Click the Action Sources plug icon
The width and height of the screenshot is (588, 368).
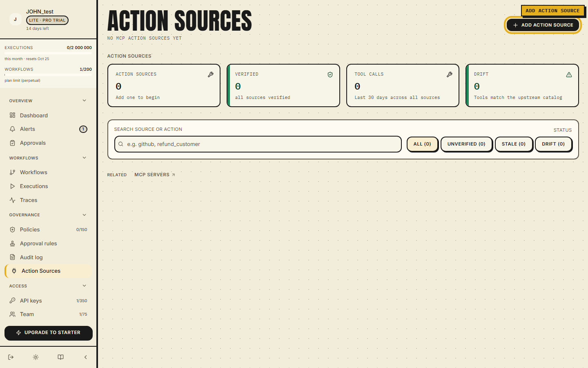pos(14,271)
